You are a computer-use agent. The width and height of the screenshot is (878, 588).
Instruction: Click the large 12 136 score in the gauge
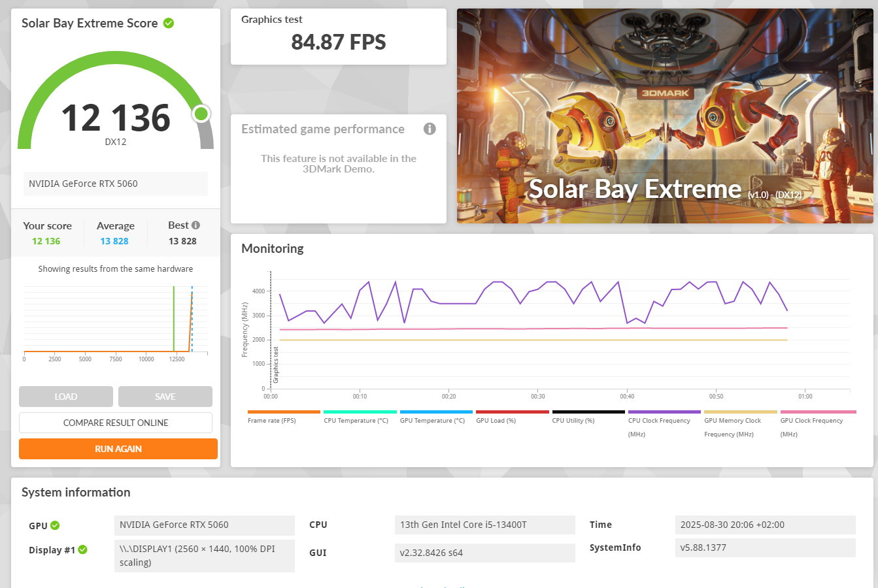(116, 118)
